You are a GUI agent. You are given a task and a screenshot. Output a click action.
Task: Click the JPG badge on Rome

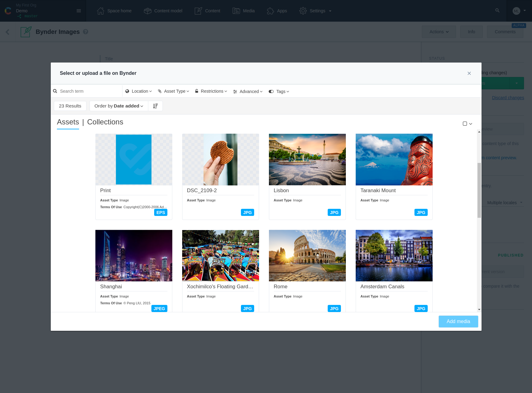(x=334, y=309)
